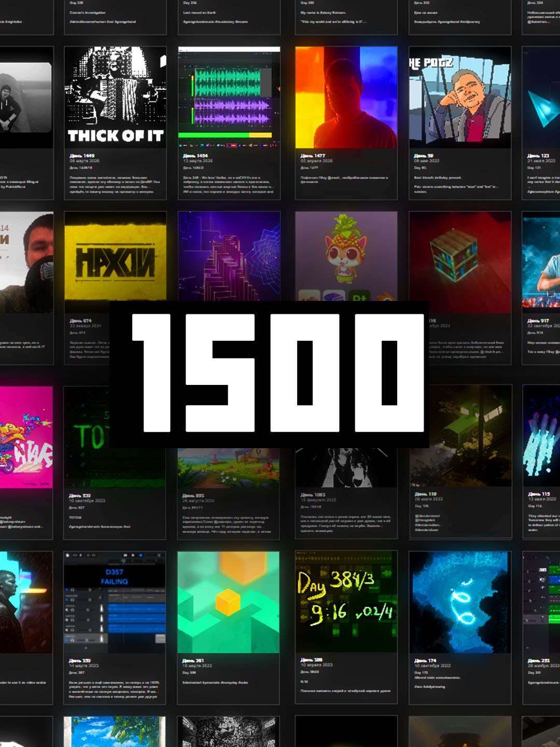Click the 'День 1454' card title

tap(195, 156)
